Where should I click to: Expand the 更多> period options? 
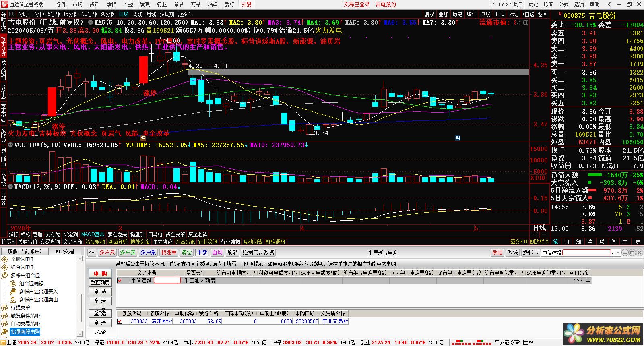tap(185, 14)
